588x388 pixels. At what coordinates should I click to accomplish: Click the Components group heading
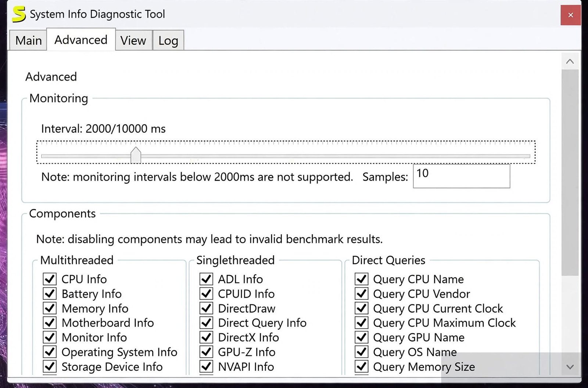pos(62,214)
